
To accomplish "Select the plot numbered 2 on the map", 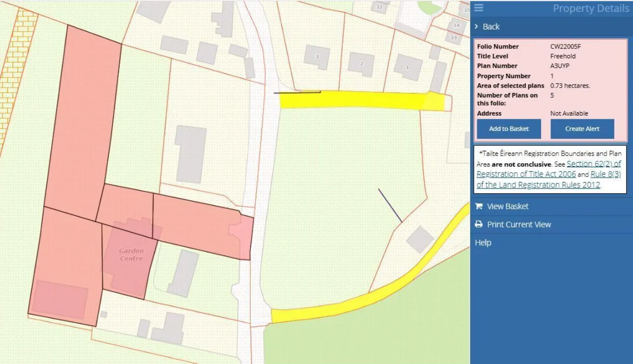I will 361,63.
